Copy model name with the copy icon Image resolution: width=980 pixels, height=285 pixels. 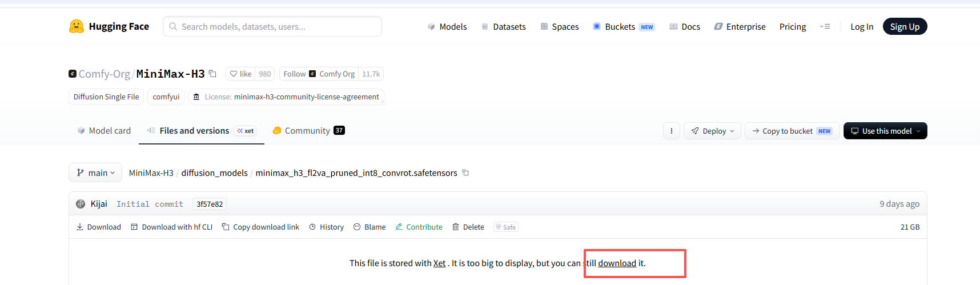point(212,74)
